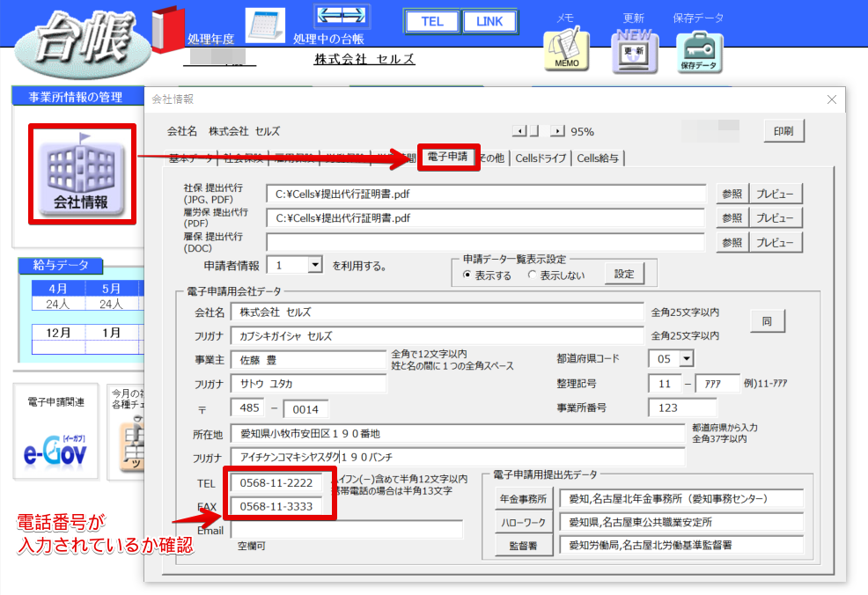Viewport: 868px width, 595px height.
Task: Click the FAX number field
Action: tap(276, 506)
